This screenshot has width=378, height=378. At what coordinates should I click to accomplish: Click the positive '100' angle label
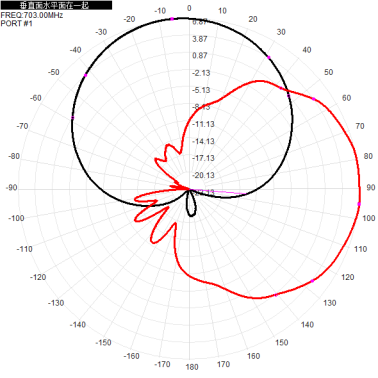click(369, 218)
